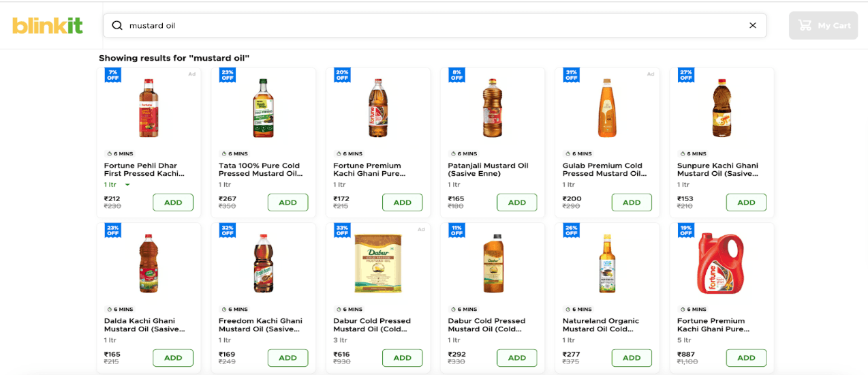
Task: Open My Cart
Action: [x=823, y=25]
